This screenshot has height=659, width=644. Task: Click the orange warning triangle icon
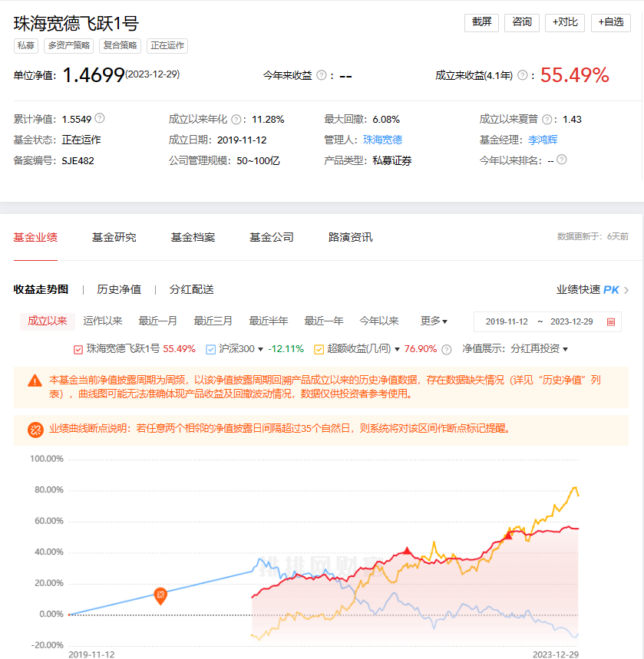(35, 381)
